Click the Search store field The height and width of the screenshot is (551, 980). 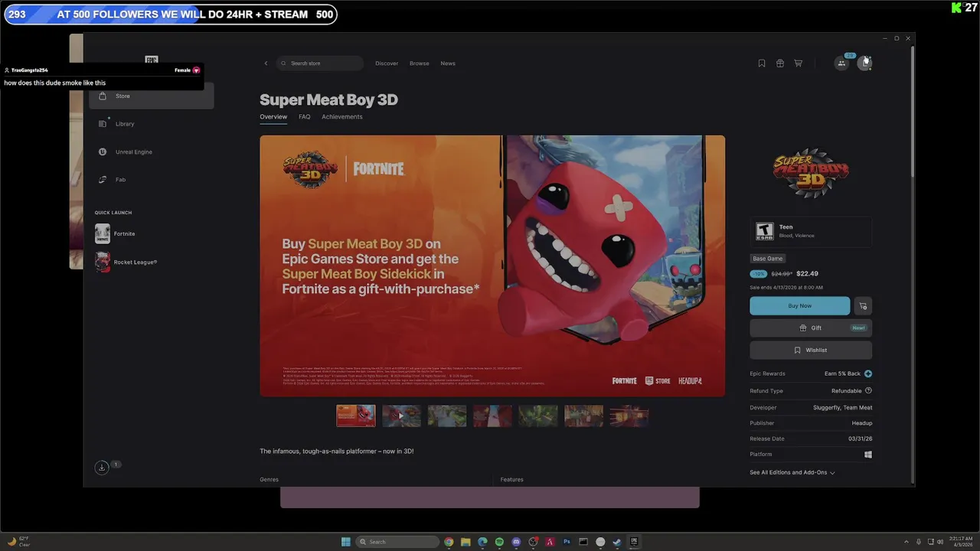coord(320,64)
